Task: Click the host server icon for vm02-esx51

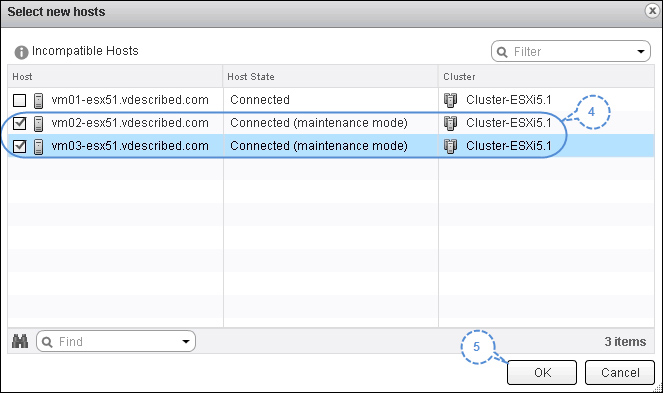Action: pos(38,124)
